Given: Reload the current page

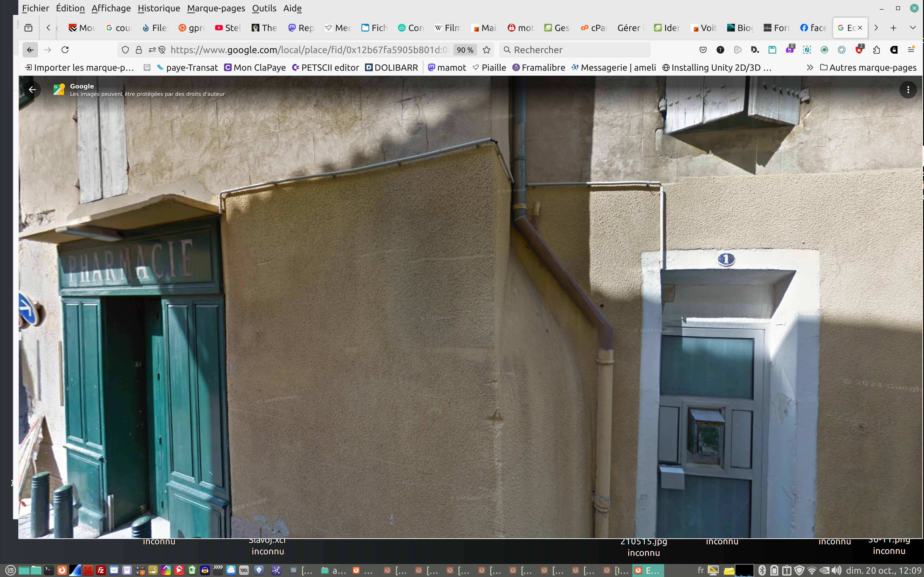Looking at the screenshot, I should (x=65, y=50).
